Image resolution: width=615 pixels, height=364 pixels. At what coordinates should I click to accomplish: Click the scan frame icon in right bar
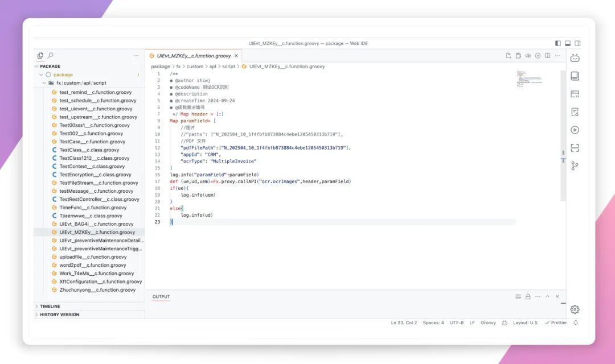click(575, 148)
